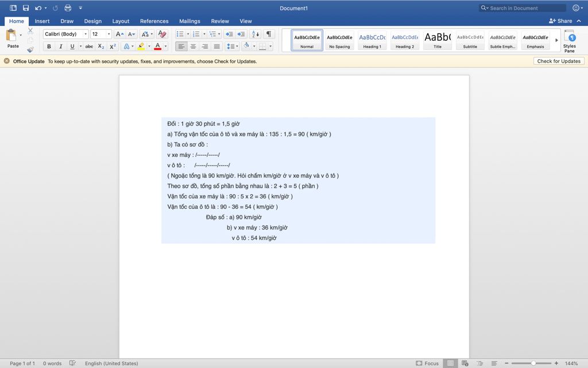Image resolution: width=588 pixels, height=368 pixels.
Task: Open the Borders dropdown arrow
Action: pyautogui.click(x=270, y=47)
